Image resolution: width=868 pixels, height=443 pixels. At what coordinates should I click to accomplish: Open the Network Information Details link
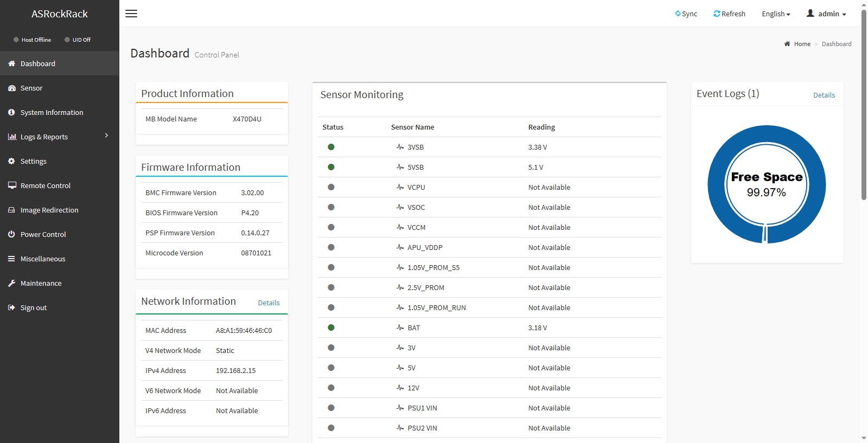[269, 303]
